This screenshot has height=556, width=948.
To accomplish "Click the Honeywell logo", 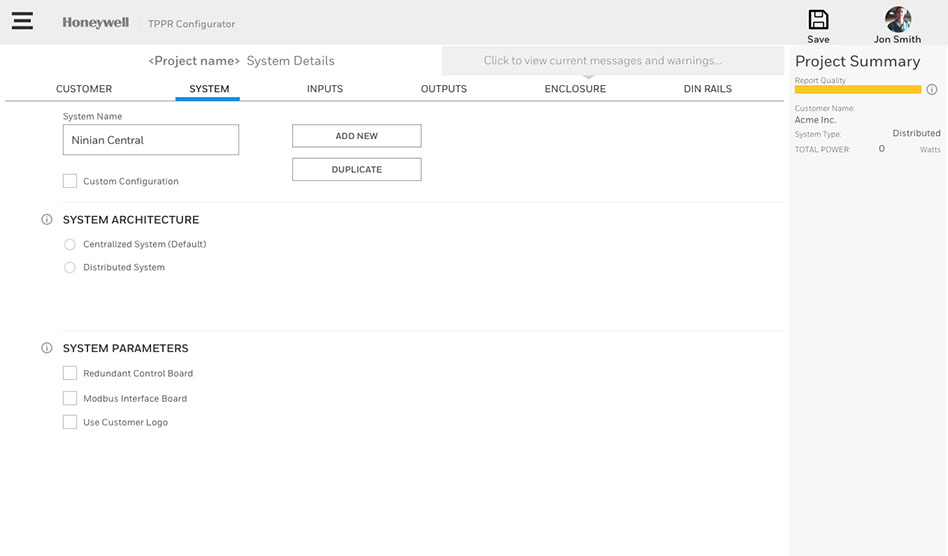I will (x=95, y=23).
